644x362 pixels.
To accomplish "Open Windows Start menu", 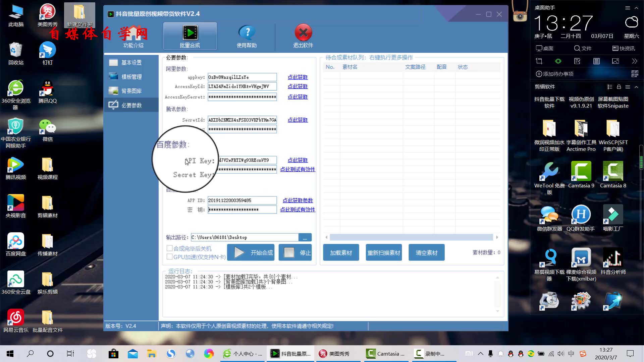I will coord(10,354).
